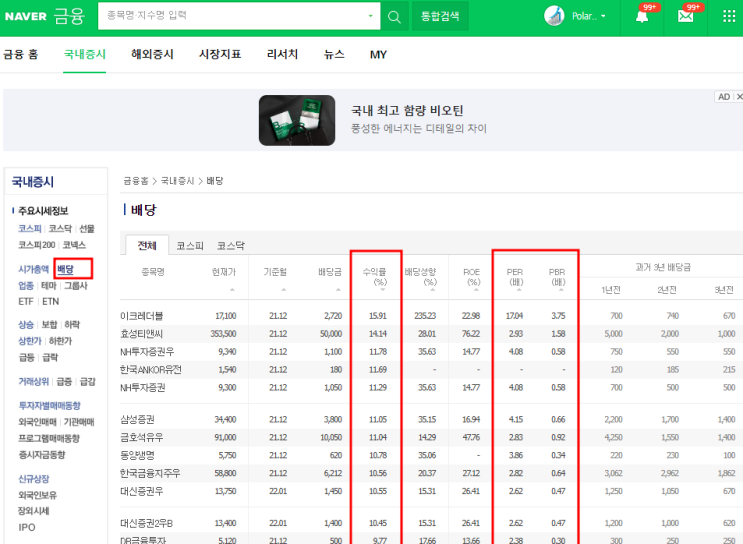Open IPO sidebar link
This screenshot has width=743, height=544.
[x=27, y=527]
